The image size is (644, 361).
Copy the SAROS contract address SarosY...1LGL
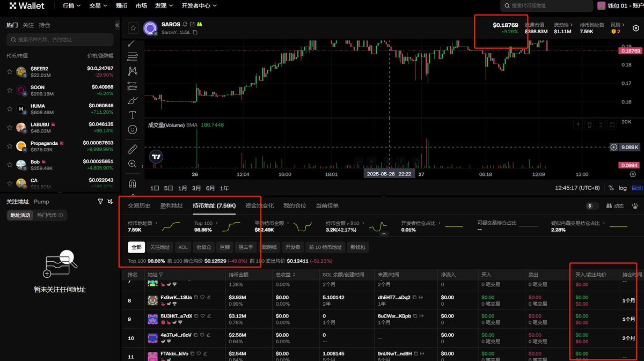pos(195,33)
